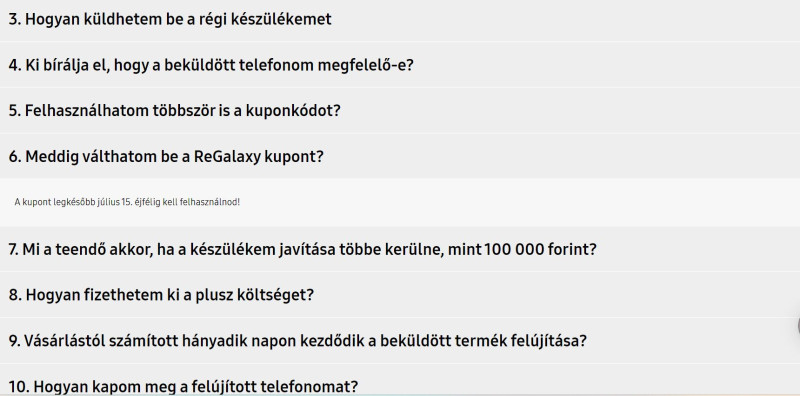Click the answer text about július 15. deadline
Viewport: 800px width, 396px height.
point(127,202)
